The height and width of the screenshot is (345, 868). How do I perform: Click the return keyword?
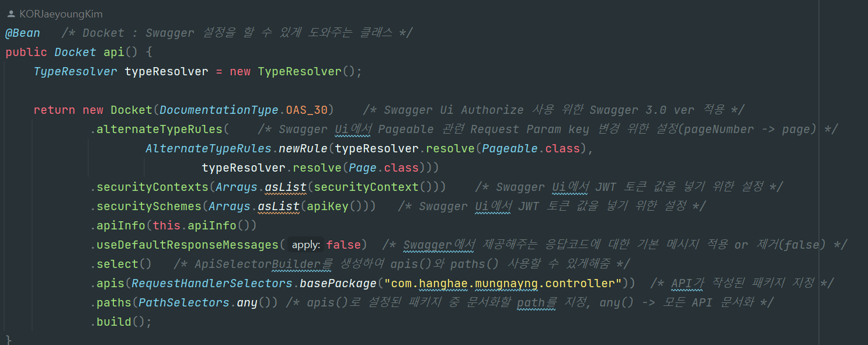point(54,110)
